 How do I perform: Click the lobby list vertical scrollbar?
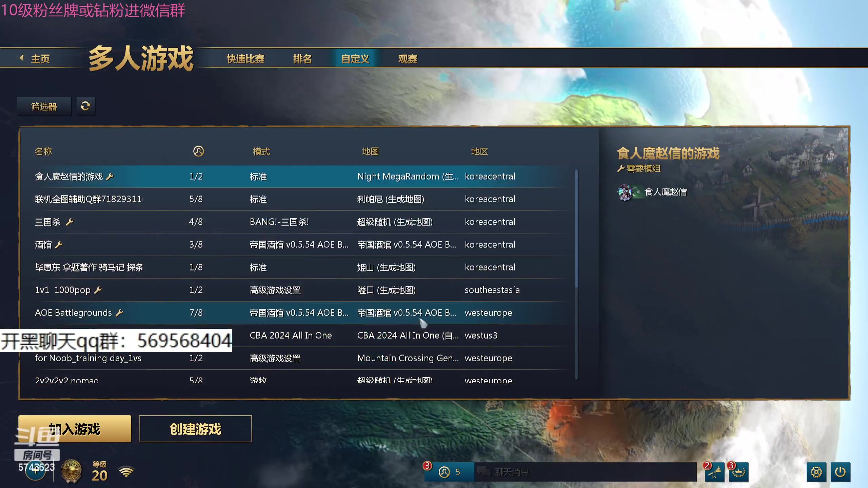tap(576, 229)
